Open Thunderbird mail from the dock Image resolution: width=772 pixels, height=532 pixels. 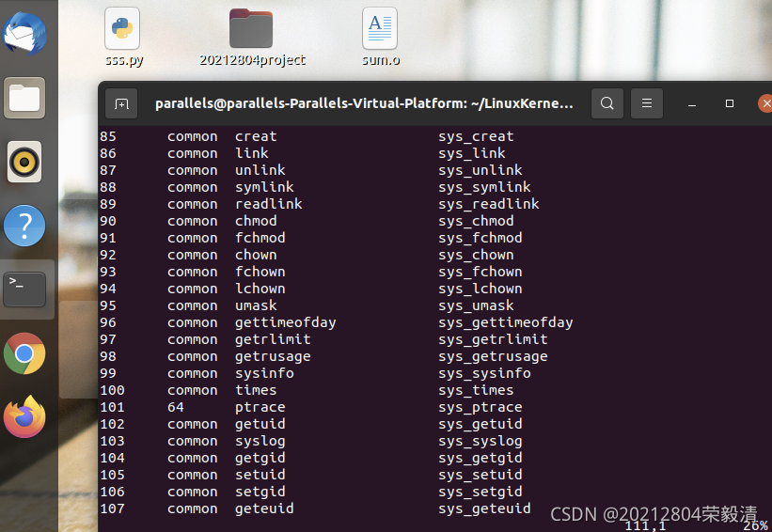(24, 34)
